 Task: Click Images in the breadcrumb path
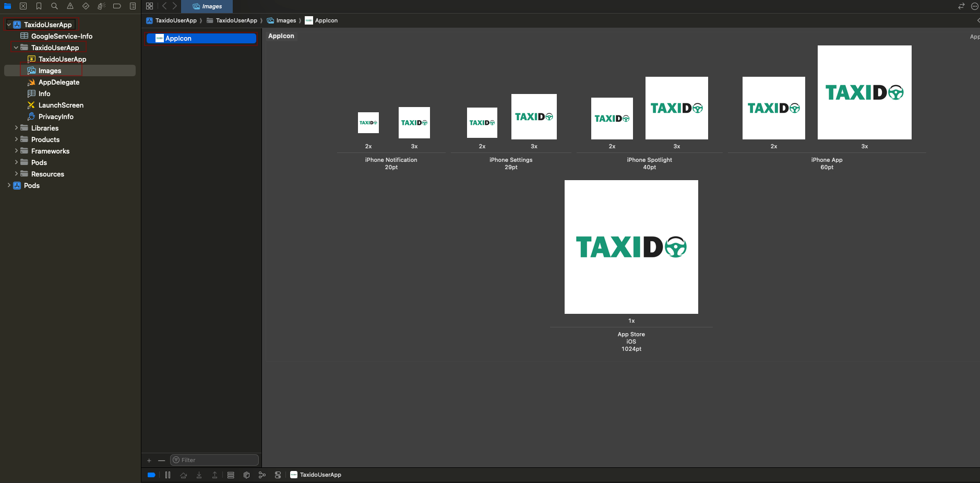click(x=285, y=20)
